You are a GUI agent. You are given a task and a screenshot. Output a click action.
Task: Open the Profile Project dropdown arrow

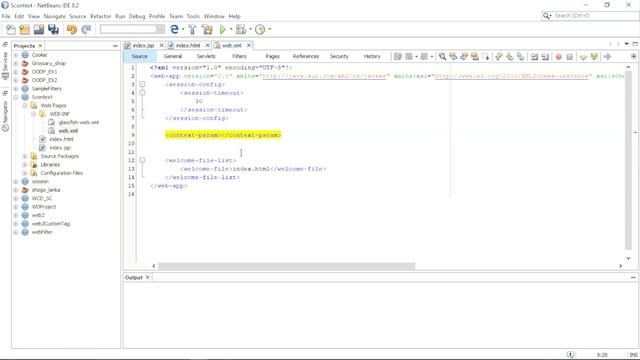pyautogui.click(x=269, y=29)
